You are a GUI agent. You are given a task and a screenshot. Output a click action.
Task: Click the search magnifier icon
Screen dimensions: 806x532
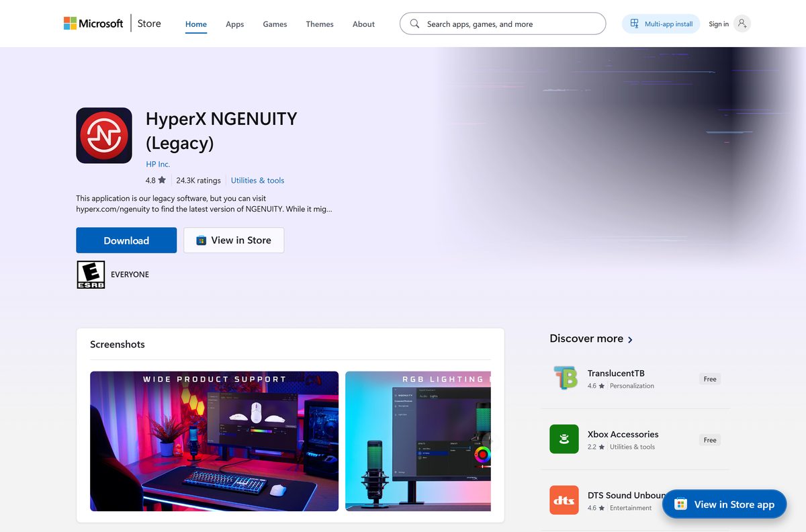click(414, 24)
